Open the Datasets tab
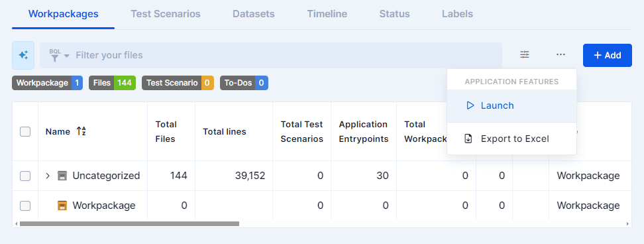The image size is (644, 244). coord(253,14)
